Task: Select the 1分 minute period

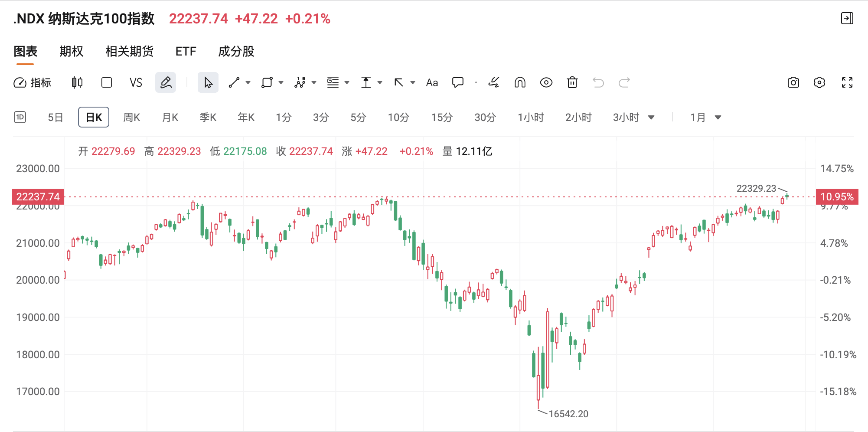Action: 284,118
